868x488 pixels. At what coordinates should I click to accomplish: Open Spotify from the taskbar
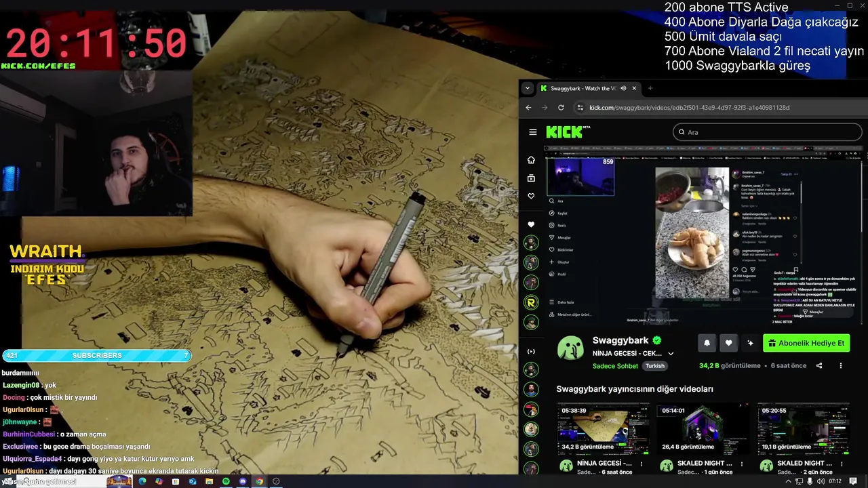point(226,481)
